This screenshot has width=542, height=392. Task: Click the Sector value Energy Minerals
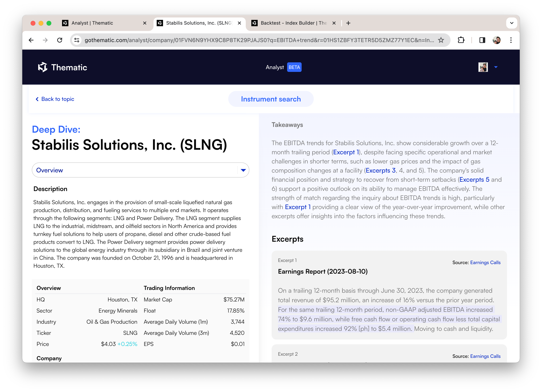pyautogui.click(x=118, y=311)
